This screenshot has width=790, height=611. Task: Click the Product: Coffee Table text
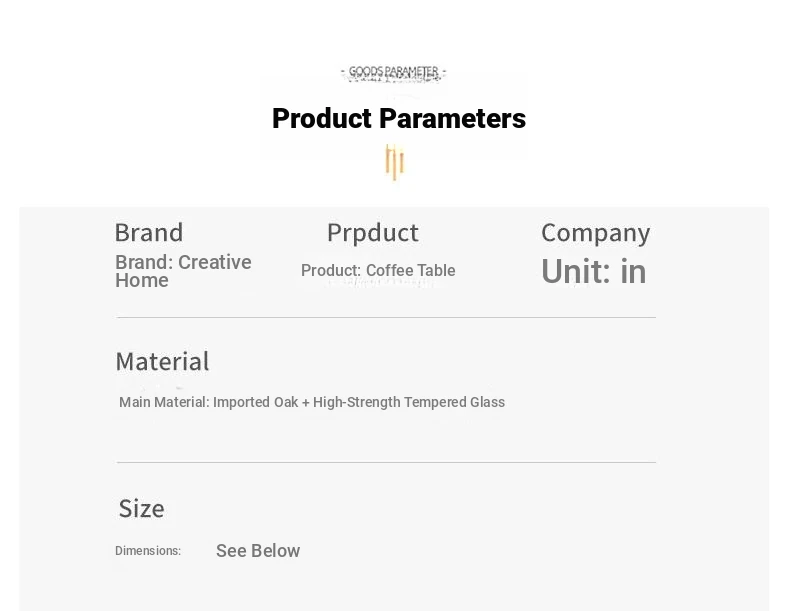tap(378, 270)
